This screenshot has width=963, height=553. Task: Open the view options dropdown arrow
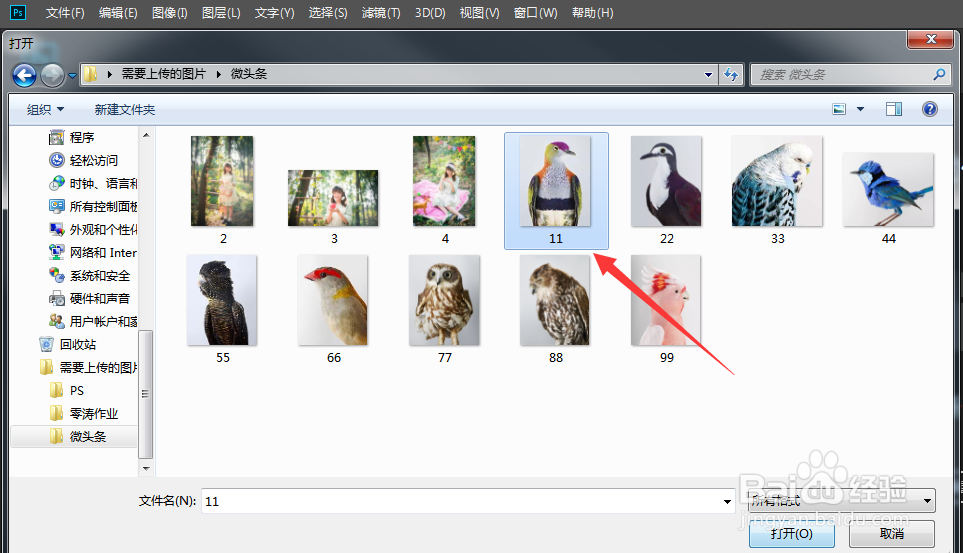(x=860, y=109)
